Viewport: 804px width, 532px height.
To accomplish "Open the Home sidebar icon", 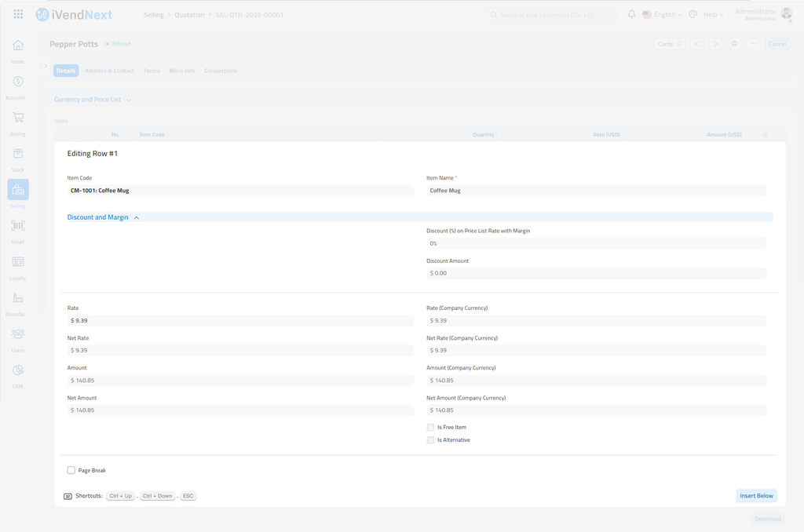I will (17, 46).
